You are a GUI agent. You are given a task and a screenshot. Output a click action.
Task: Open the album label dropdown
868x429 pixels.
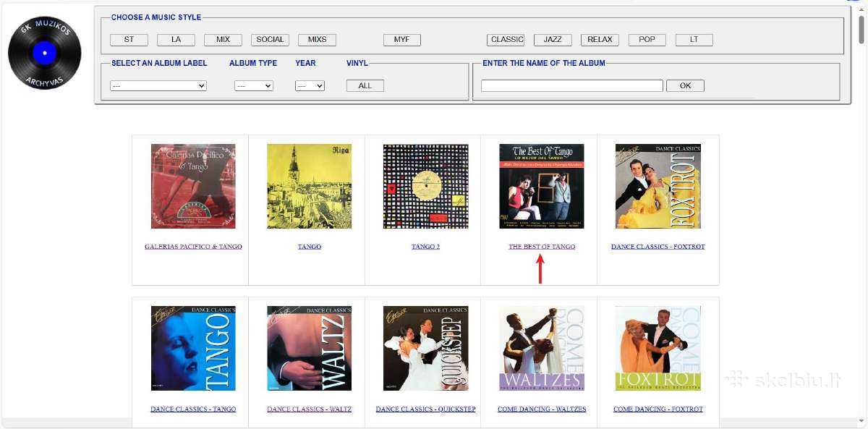point(158,85)
